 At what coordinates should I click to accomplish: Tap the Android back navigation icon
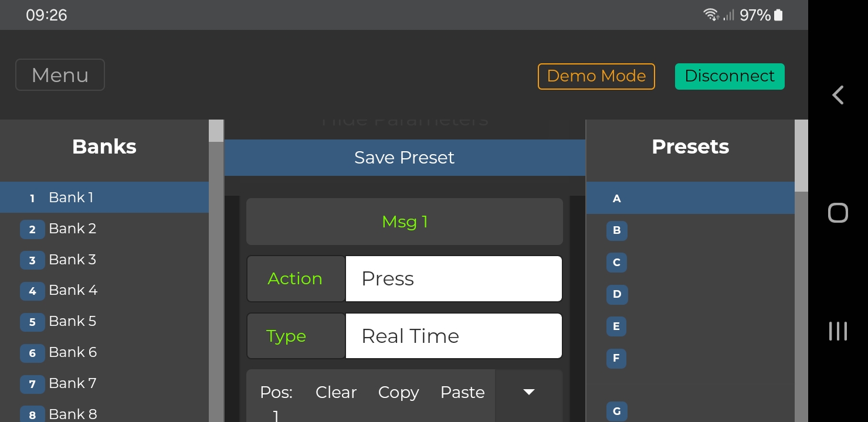838,95
